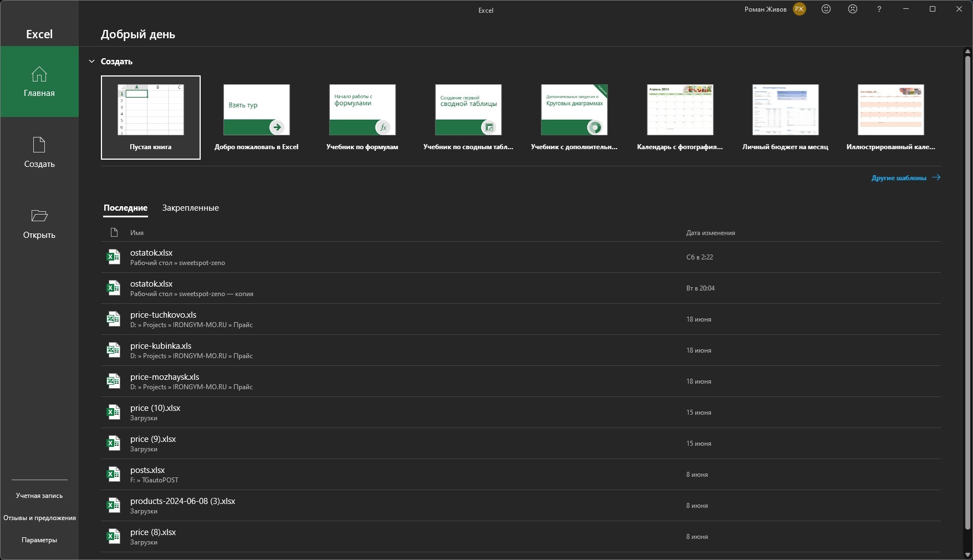This screenshot has width=973, height=560.
Task: Click the scrollbar down arrow
Action: (x=968, y=554)
